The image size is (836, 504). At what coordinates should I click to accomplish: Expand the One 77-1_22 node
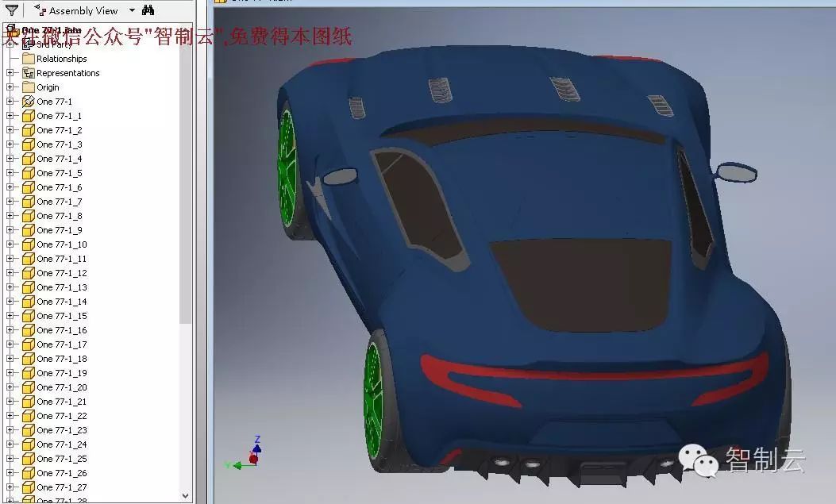click(x=10, y=416)
